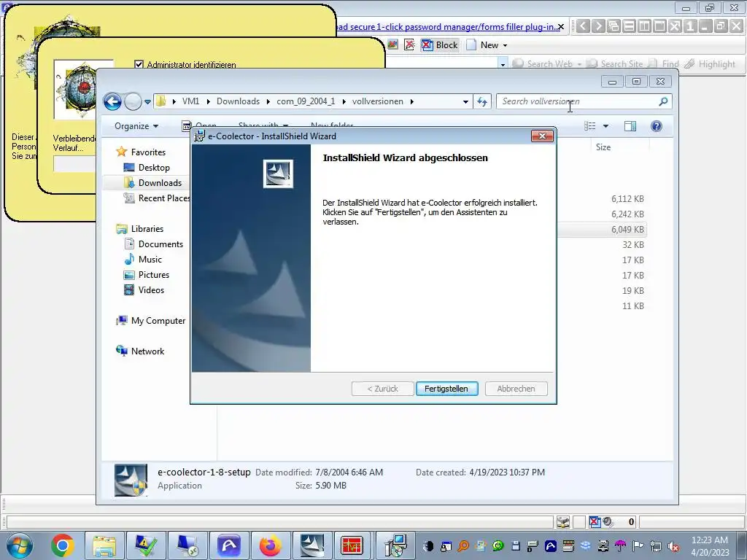The width and height of the screenshot is (747, 560).
Task: Launch Google Chrome from taskbar
Action: 63,545
